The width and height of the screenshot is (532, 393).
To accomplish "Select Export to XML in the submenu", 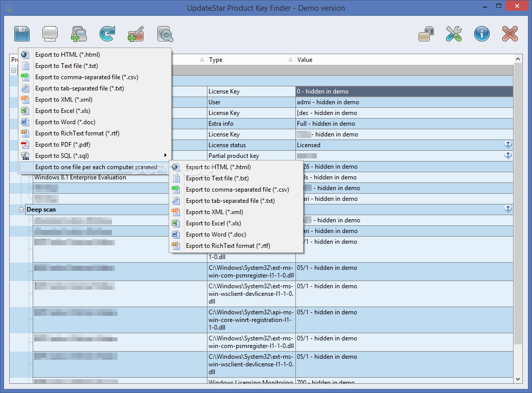I will tap(236, 212).
